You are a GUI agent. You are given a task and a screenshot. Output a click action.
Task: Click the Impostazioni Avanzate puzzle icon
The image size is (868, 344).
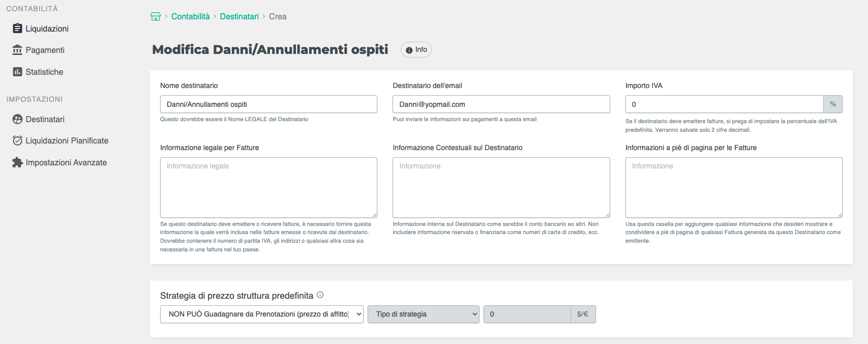click(17, 162)
